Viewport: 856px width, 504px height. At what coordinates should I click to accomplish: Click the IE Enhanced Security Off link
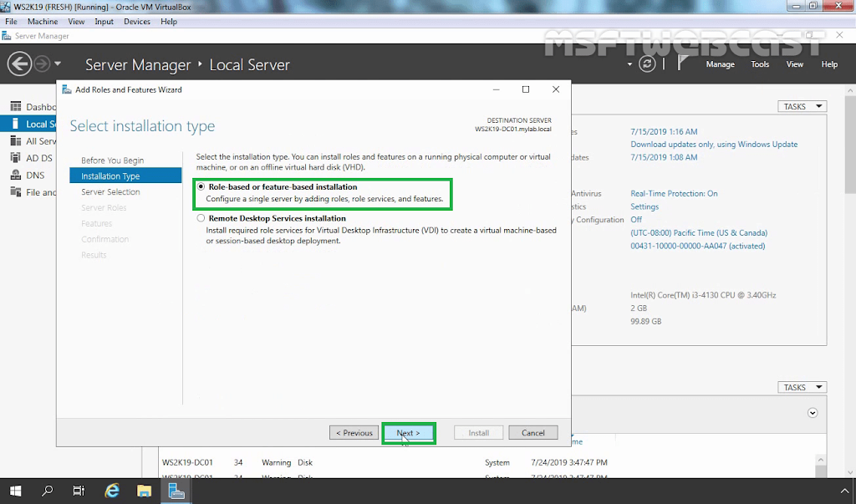pyautogui.click(x=636, y=220)
